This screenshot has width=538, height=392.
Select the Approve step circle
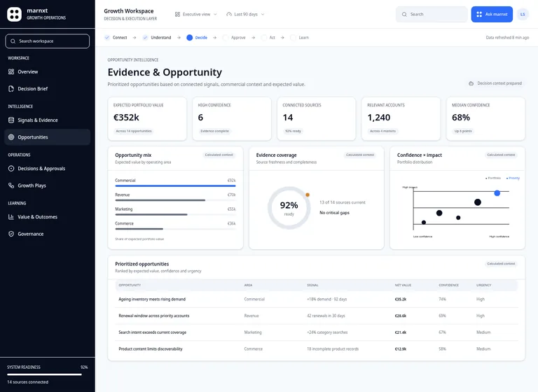[x=226, y=37]
